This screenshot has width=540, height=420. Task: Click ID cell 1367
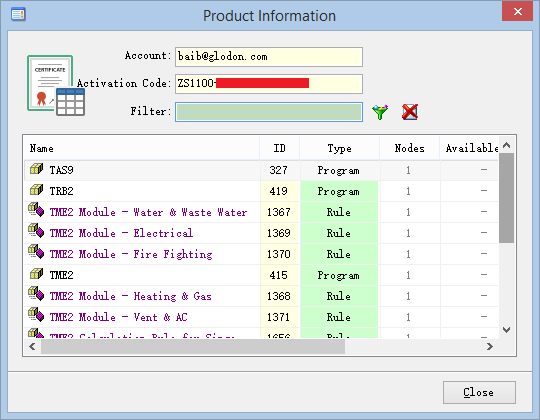[x=278, y=212]
